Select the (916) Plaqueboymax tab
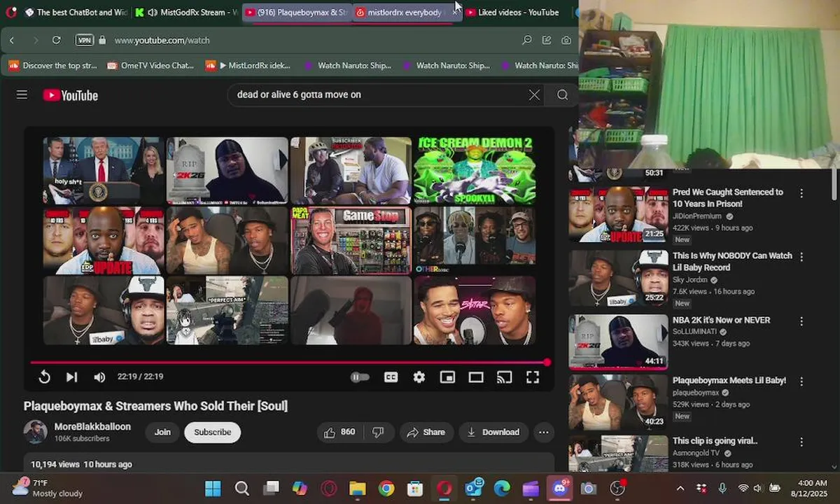This screenshot has width=840, height=504. pos(297,12)
